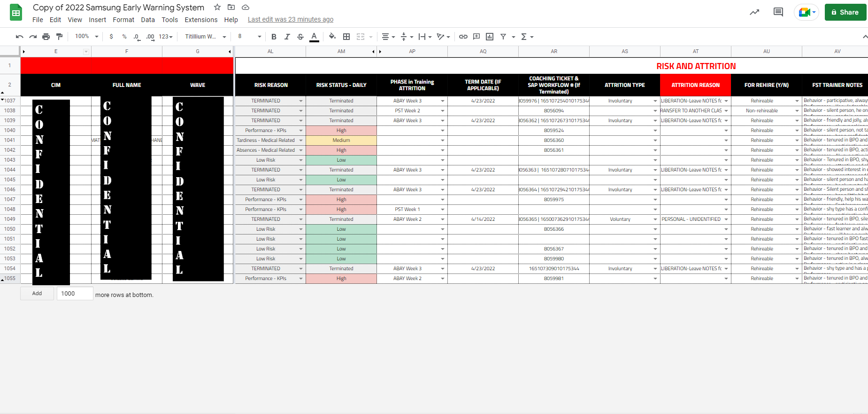This screenshot has height=414, width=868.
Task: Click the rows count input field
Action: tap(75, 294)
